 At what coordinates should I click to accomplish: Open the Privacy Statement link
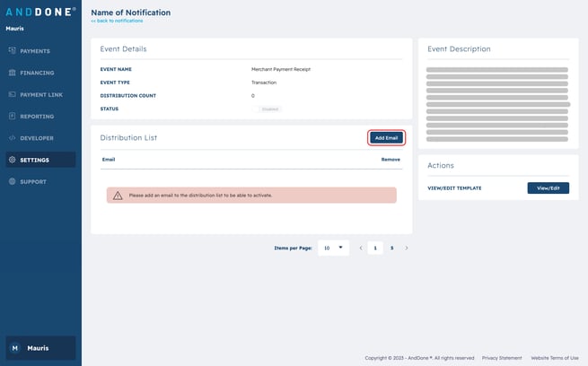(x=501, y=357)
